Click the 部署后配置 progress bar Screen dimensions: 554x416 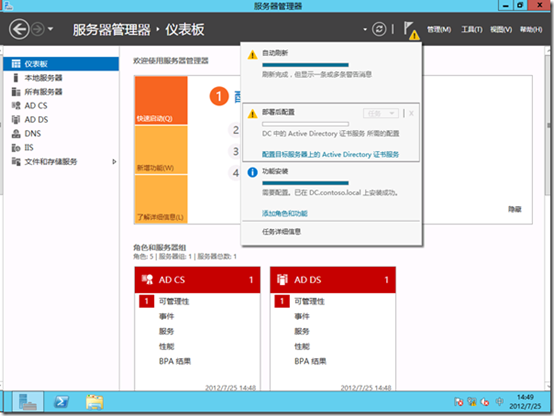pyautogui.click(x=305, y=124)
